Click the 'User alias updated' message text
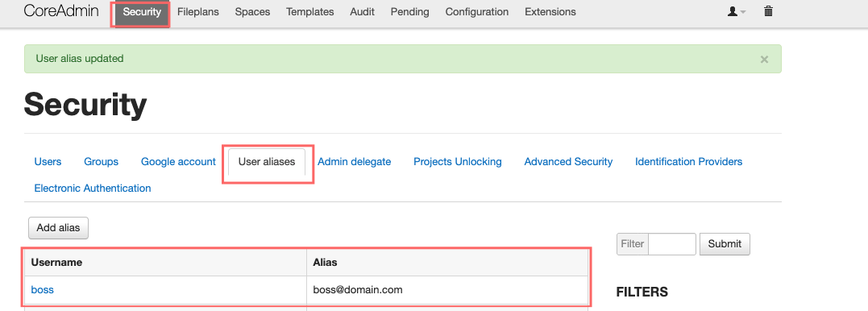868x311 pixels. coord(80,59)
